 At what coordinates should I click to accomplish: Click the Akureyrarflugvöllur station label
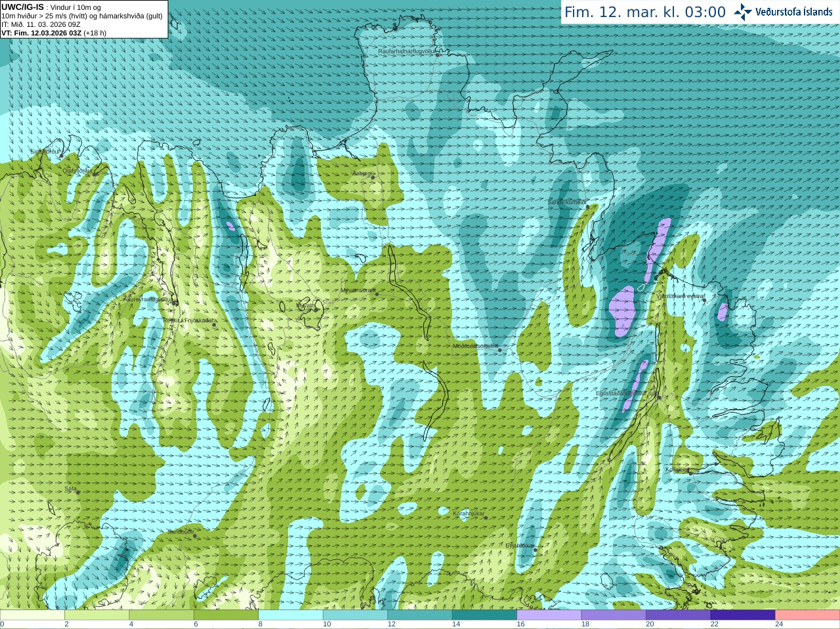(x=148, y=299)
